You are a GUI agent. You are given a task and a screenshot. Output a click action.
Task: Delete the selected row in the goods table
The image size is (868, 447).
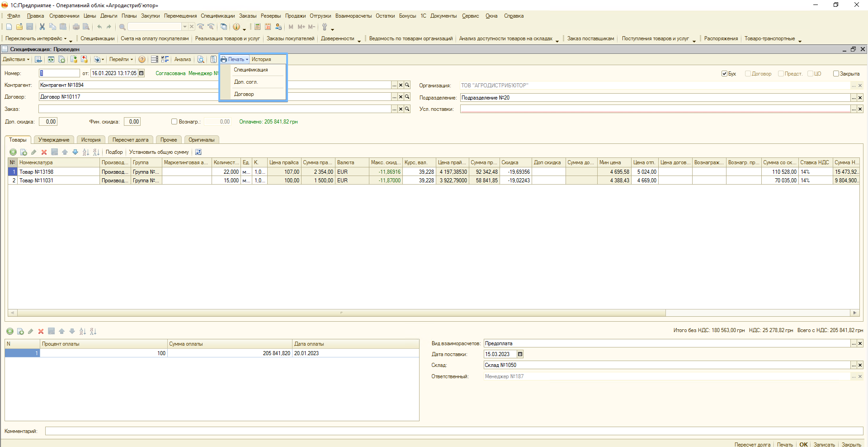[44, 152]
